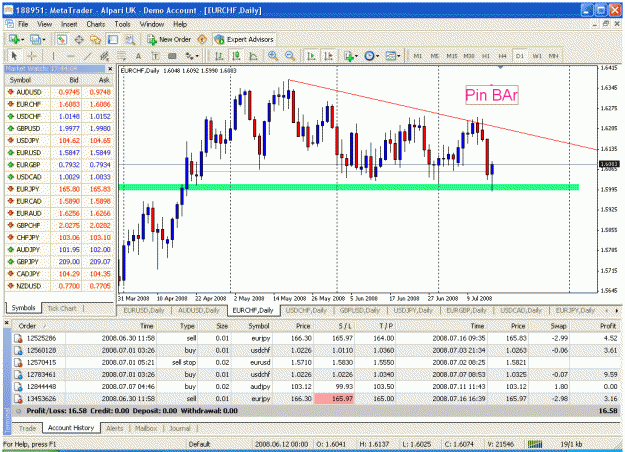Select GBPJPY row in Market Watch
Image resolution: width=625 pixels, height=452 pixels.
click(x=59, y=262)
